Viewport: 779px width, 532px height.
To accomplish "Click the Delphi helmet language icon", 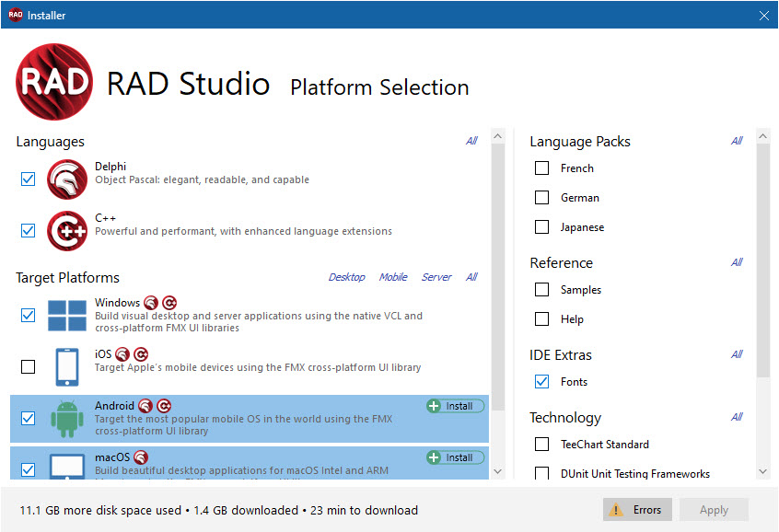I will (67, 179).
